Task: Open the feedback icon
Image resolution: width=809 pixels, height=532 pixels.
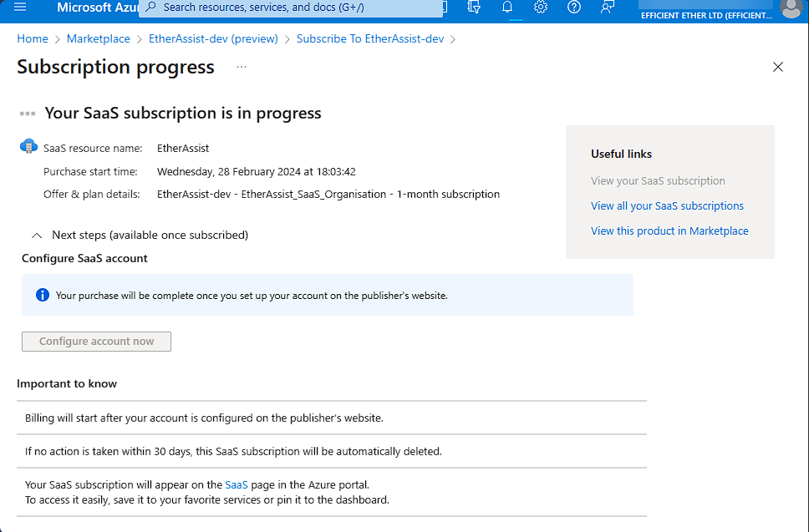Action: tap(608, 8)
